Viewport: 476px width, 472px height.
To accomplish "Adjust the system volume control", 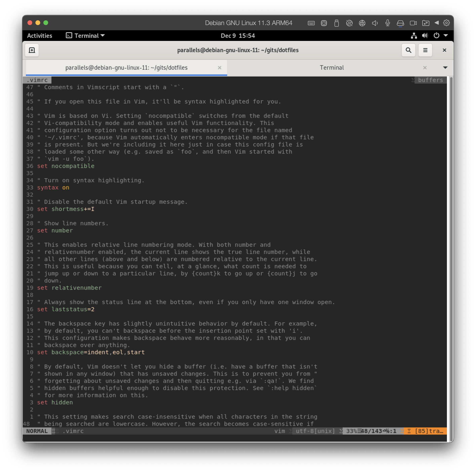I will click(x=425, y=35).
